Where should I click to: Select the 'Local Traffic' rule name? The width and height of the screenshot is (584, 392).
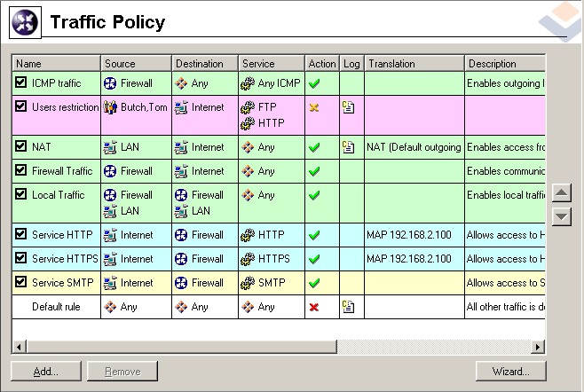[x=58, y=195]
